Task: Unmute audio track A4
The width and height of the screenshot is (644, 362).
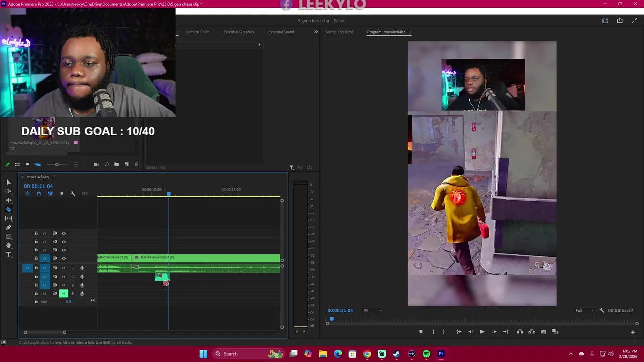Action: [x=64, y=293]
